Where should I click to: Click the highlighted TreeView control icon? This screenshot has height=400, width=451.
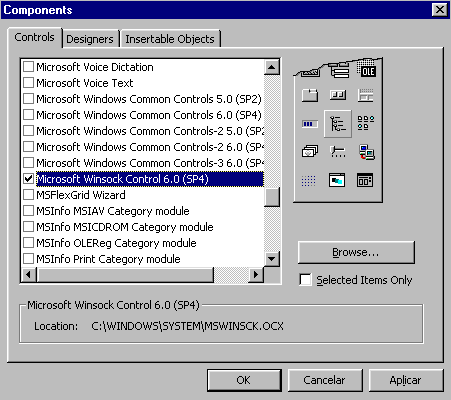[338, 123]
